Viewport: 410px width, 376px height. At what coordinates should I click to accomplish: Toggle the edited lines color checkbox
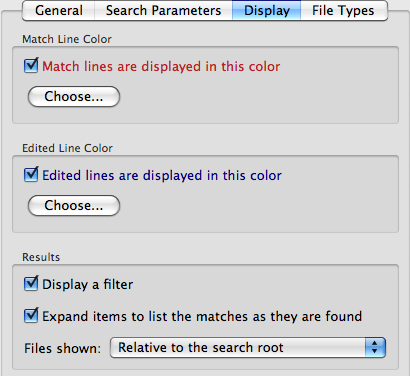click(x=31, y=174)
